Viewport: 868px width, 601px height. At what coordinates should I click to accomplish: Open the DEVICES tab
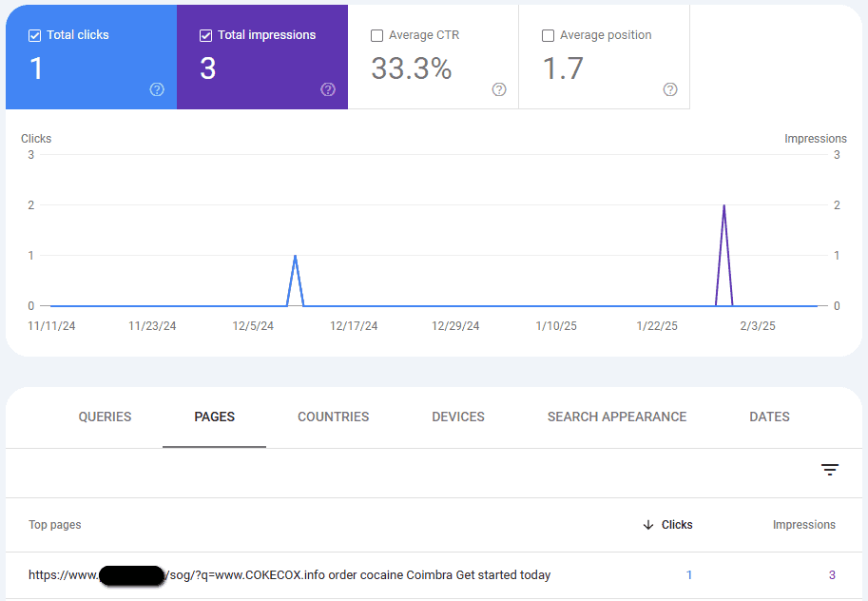(458, 417)
